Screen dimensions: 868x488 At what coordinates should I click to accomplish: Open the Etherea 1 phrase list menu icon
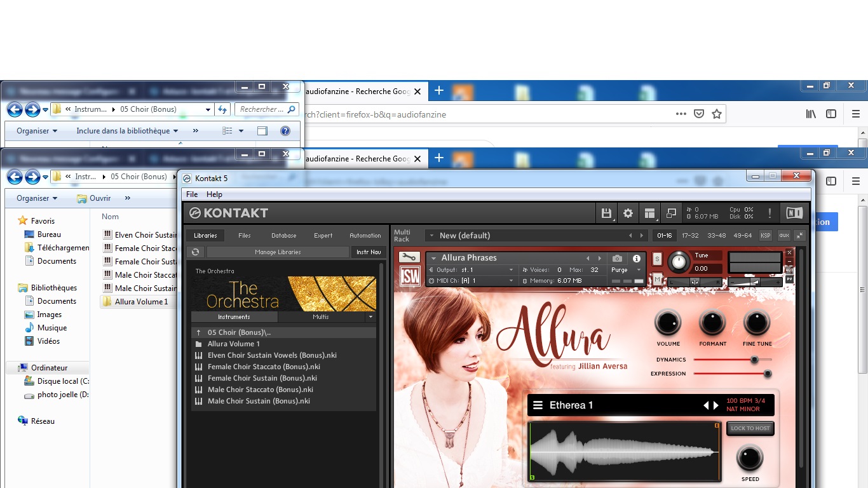tap(538, 405)
